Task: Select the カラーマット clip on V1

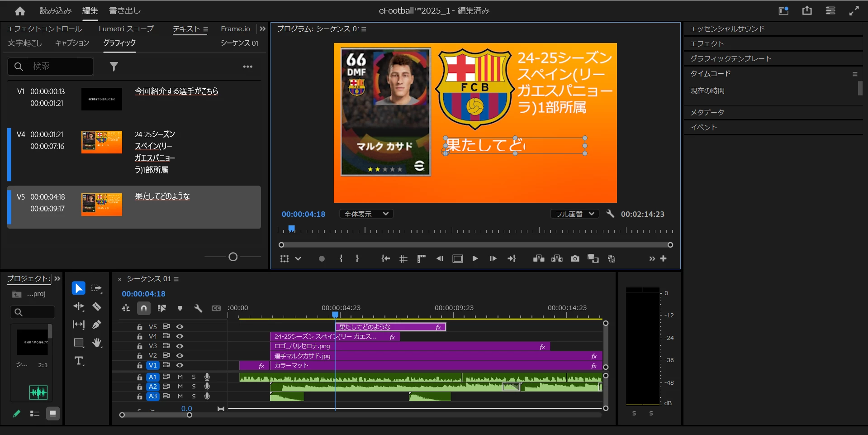Action: 436,365
